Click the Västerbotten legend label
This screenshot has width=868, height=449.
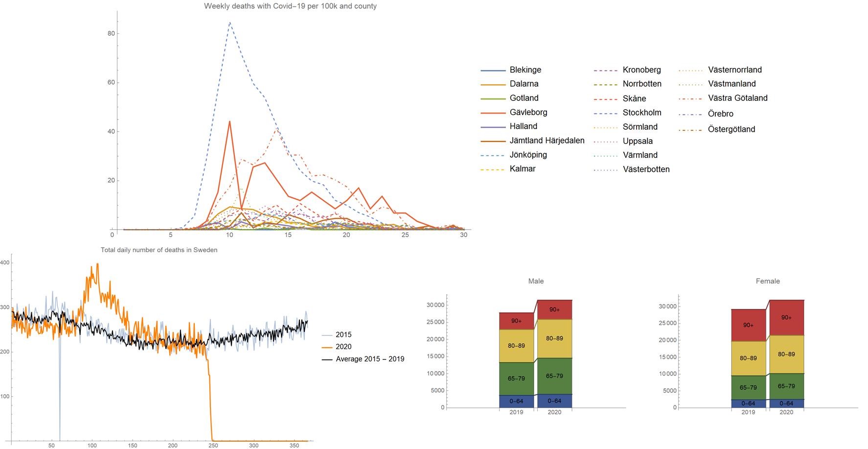tap(646, 169)
